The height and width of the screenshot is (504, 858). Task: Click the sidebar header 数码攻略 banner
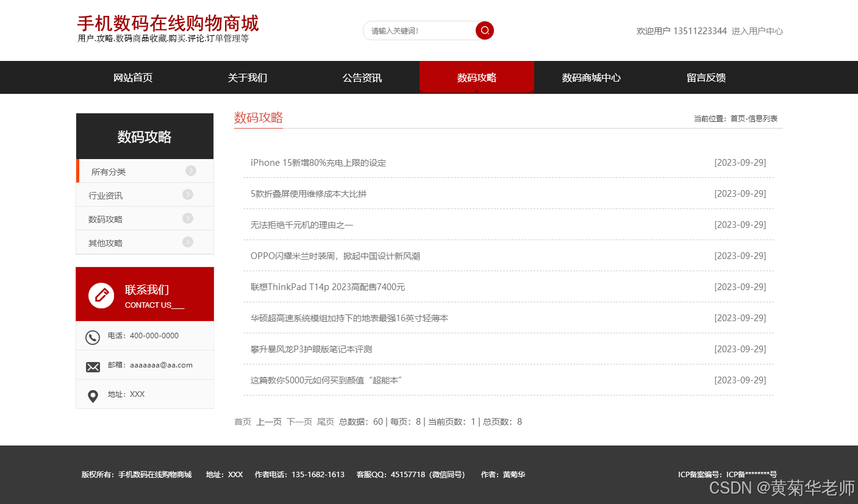point(145,137)
